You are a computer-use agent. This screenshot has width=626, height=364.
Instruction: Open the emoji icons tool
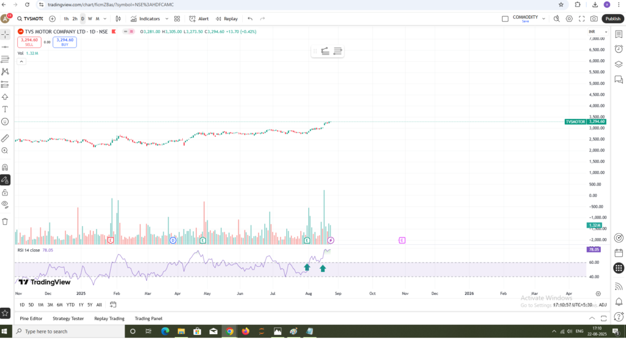tap(5, 122)
